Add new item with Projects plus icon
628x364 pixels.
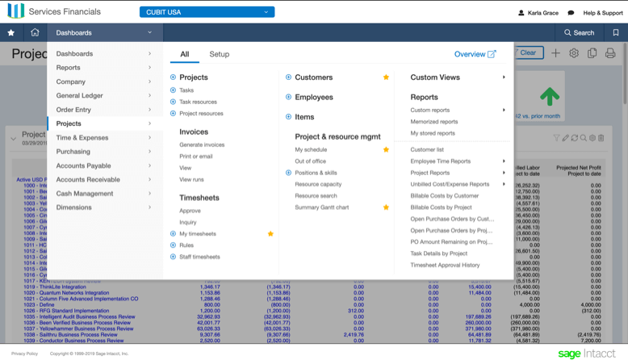click(x=173, y=77)
